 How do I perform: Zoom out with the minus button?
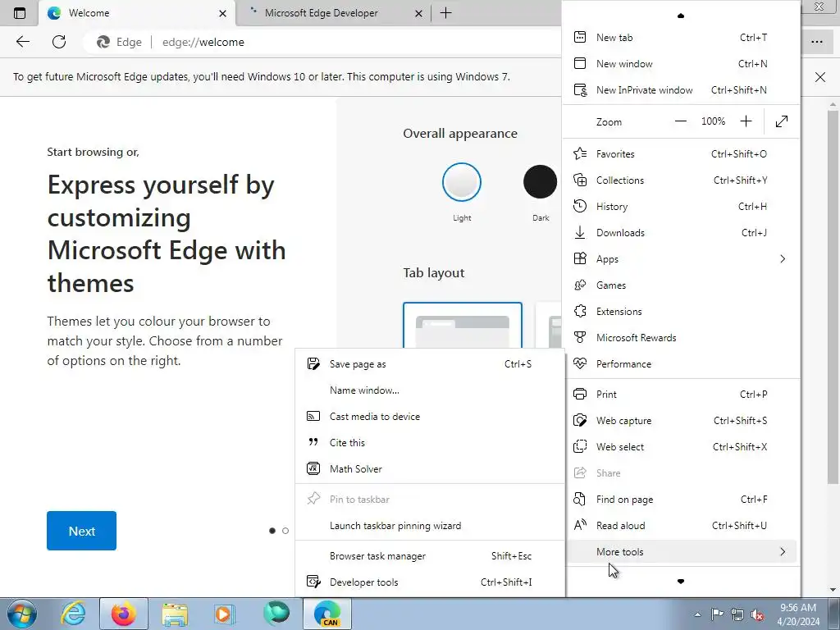coord(680,121)
